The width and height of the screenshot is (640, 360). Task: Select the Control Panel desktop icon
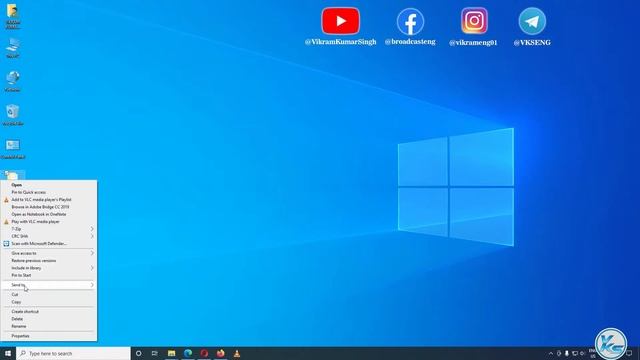pyautogui.click(x=13, y=149)
